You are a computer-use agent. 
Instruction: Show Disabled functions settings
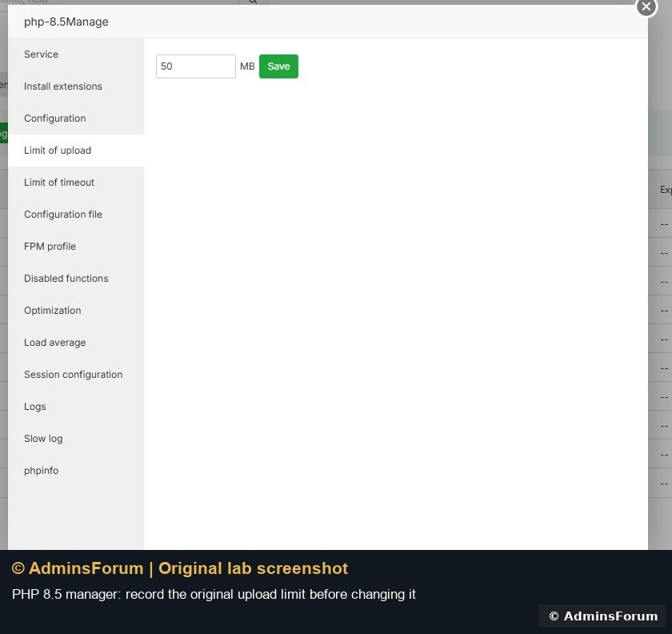click(76, 279)
